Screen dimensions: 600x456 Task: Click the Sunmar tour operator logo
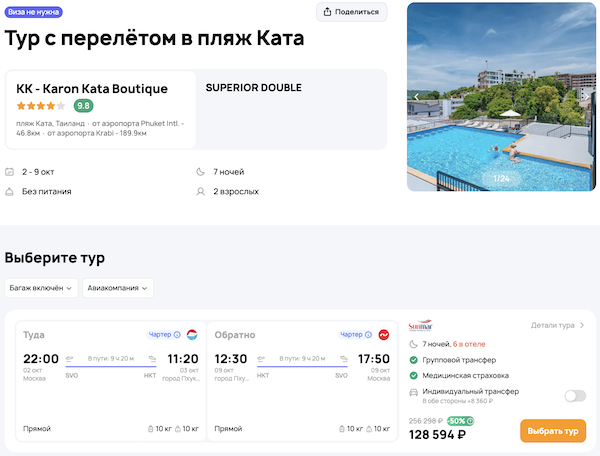coord(419,325)
